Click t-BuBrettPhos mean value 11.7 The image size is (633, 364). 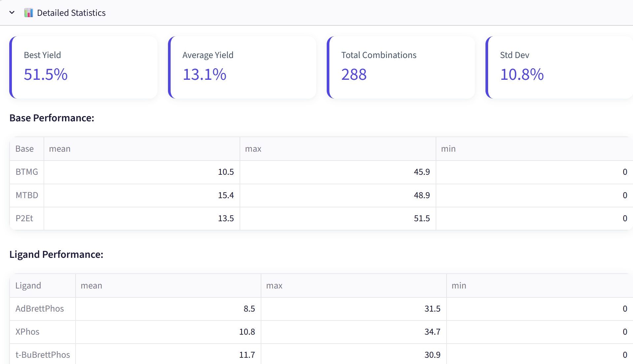click(247, 355)
